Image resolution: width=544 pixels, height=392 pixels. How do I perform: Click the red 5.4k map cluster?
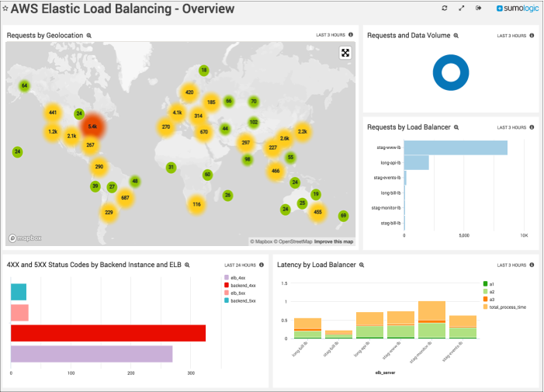point(92,126)
